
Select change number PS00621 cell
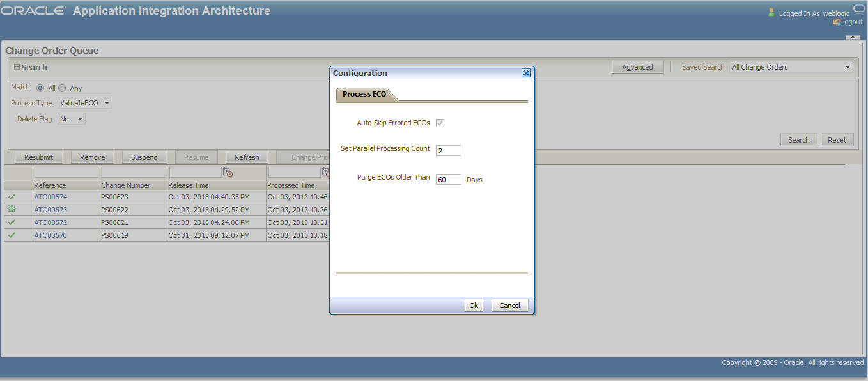[133, 222]
